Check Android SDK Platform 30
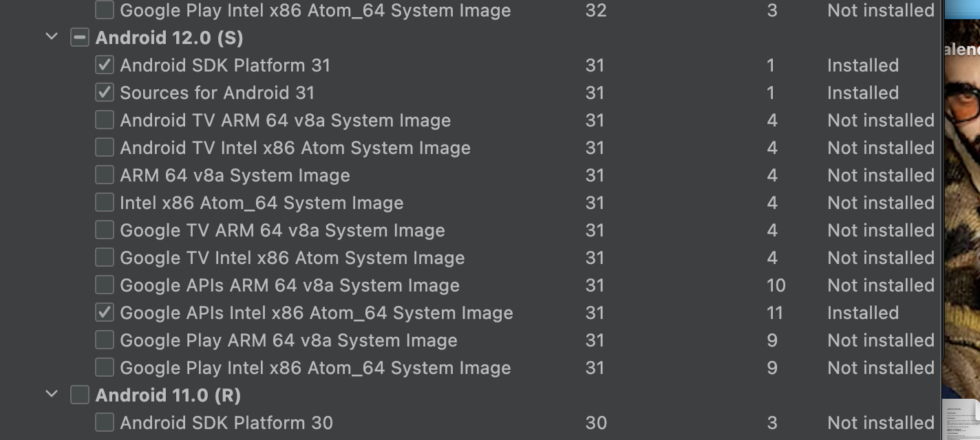This screenshot has height=440, width=980. coord(105,423)
